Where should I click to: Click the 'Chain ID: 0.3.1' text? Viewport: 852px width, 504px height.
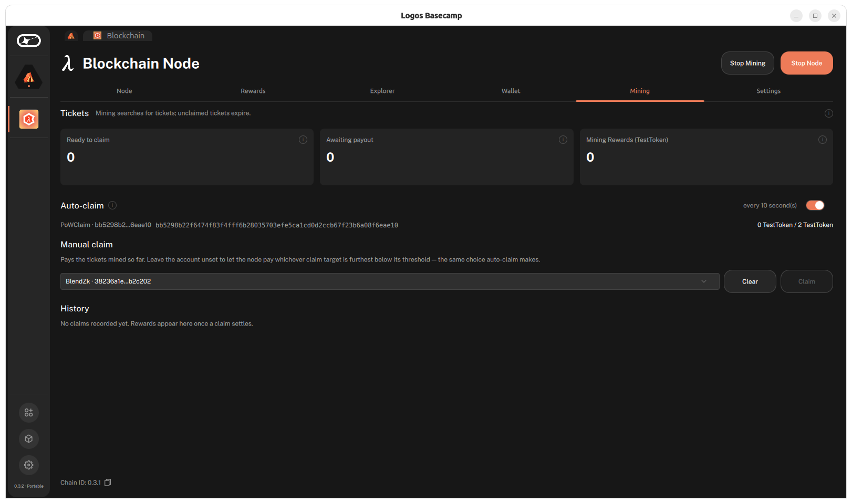click(x=80, y=482)
